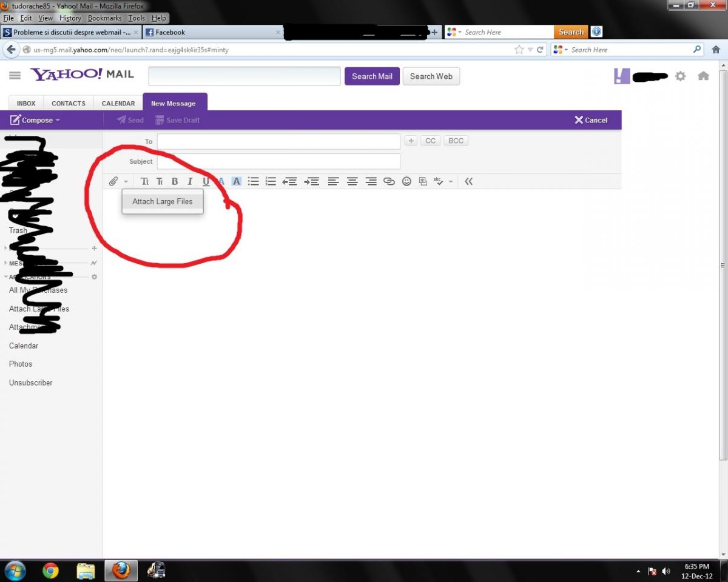
Task: Center align the message text
Action: 352,181
